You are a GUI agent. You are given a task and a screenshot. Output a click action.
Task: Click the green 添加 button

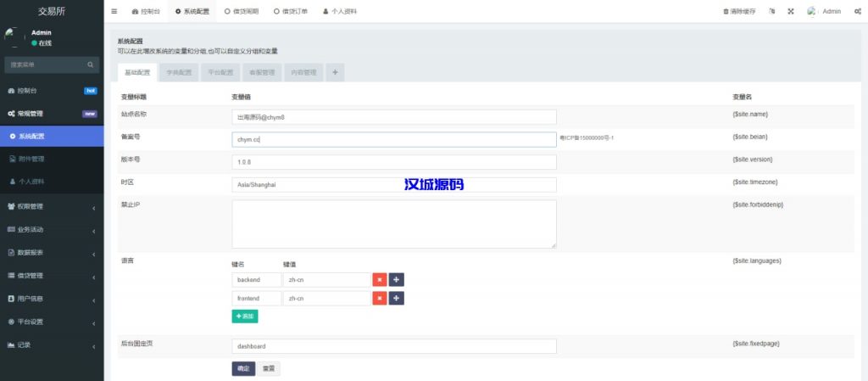(244, 316)
